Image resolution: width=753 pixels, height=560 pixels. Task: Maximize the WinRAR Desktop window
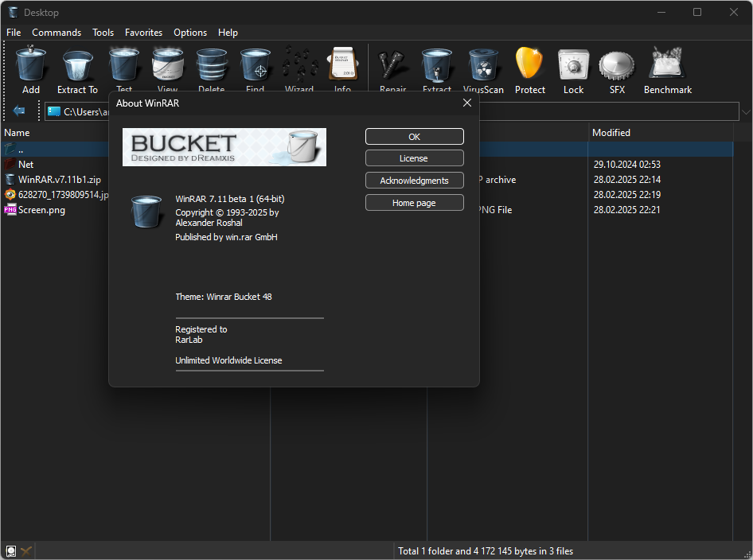(697, 12)
